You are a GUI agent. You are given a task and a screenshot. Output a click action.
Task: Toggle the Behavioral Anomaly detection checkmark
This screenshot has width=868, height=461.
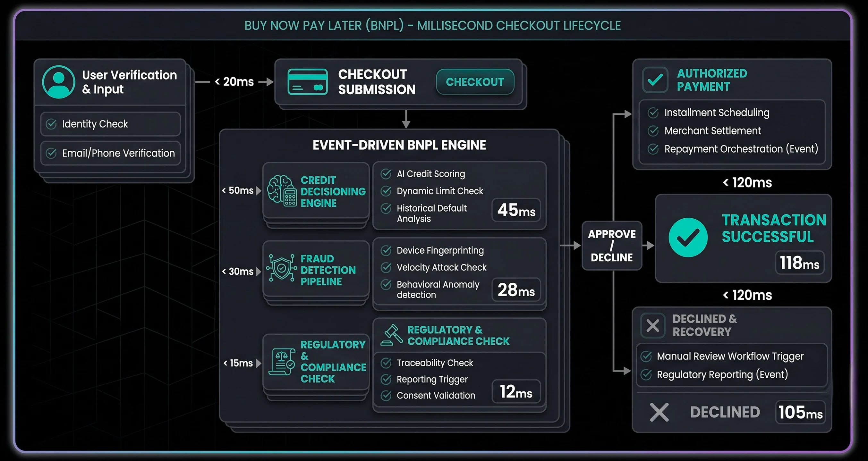tap(386, 285)
